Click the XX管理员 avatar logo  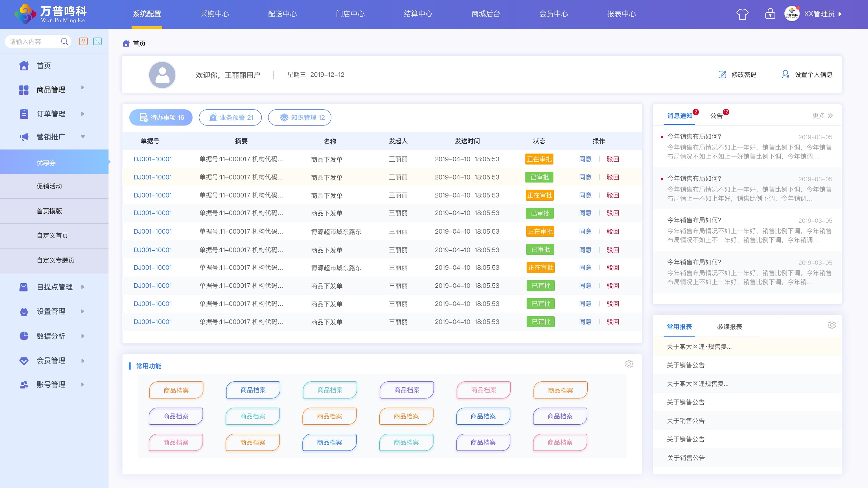tap(792, 14)
